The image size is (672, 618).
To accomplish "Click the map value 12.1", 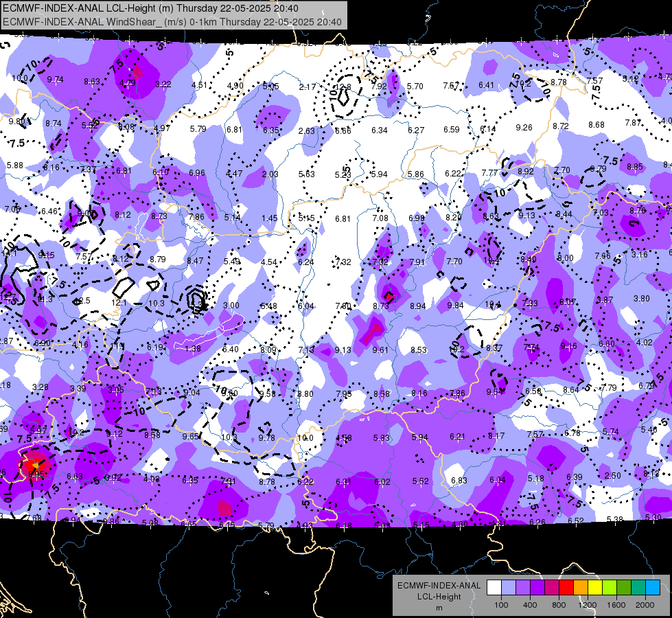I will [x=119, y=303].
